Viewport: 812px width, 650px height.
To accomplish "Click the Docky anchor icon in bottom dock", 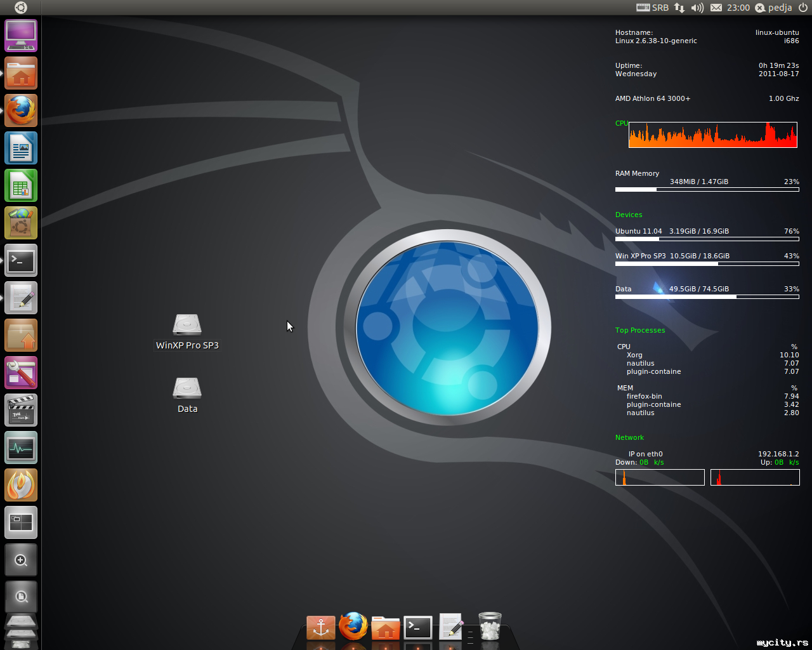I will (321, 627).
